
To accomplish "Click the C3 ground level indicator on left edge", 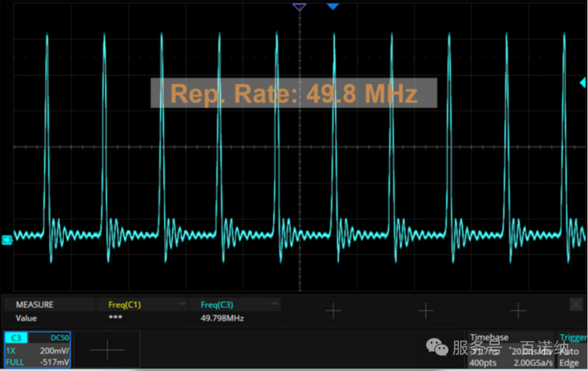I will tap(7, 240).
